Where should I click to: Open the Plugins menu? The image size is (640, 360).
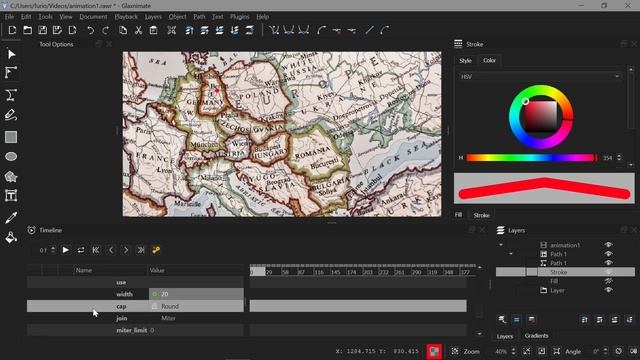click(x=239, y=17)
